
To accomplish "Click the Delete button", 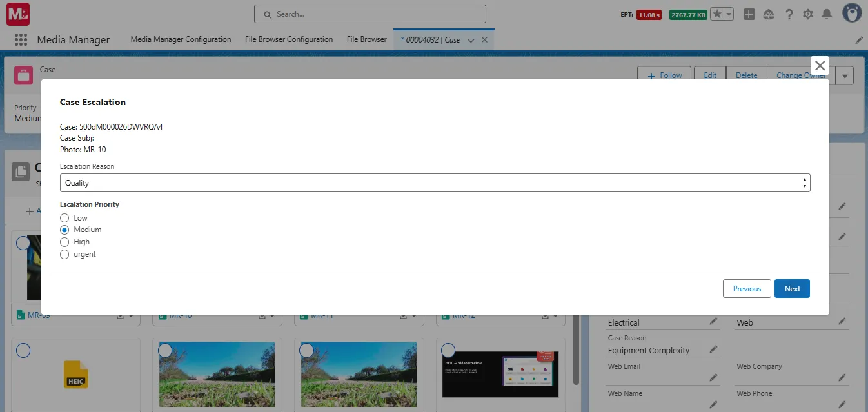I will pos(747,75).
